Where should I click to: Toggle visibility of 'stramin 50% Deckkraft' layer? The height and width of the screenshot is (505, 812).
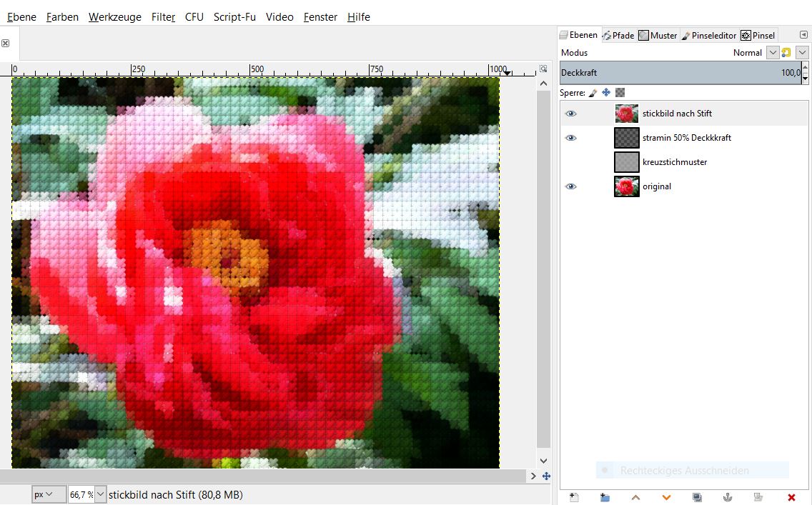[570, 138]
